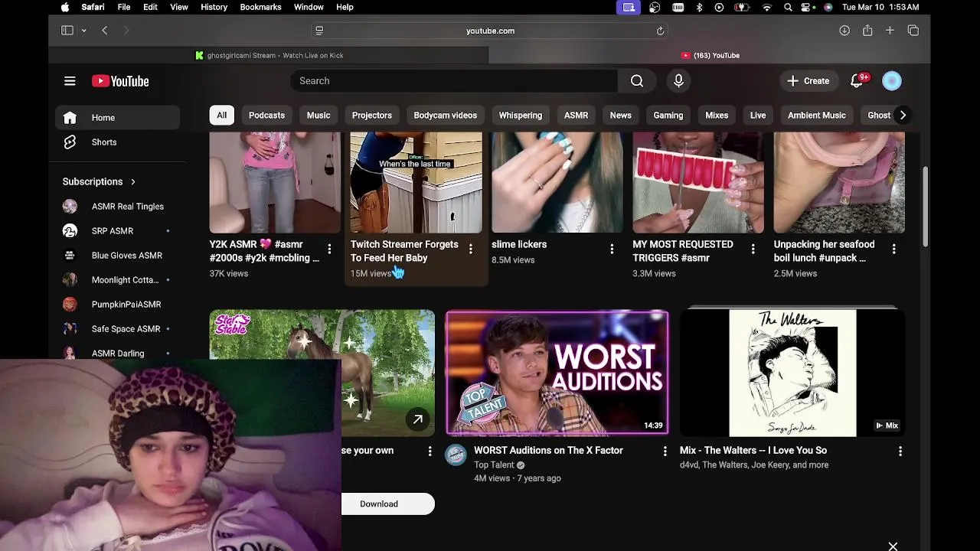
Task: Open options for slime lickers video
Action: coord(612,249)
